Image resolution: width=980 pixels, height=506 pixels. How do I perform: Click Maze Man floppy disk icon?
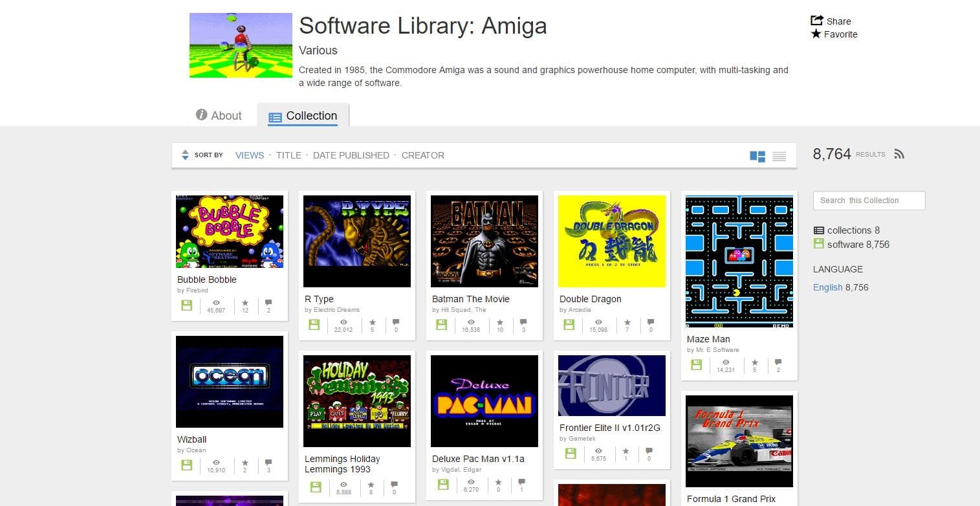[x=697, y=364]
